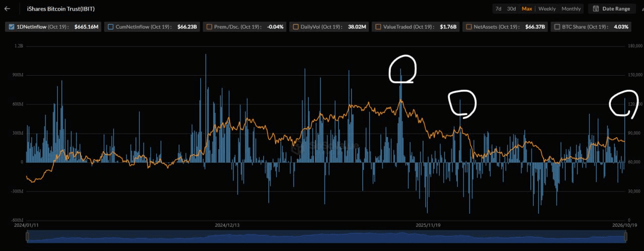Go back using the left arrow icon

point(7,9)
